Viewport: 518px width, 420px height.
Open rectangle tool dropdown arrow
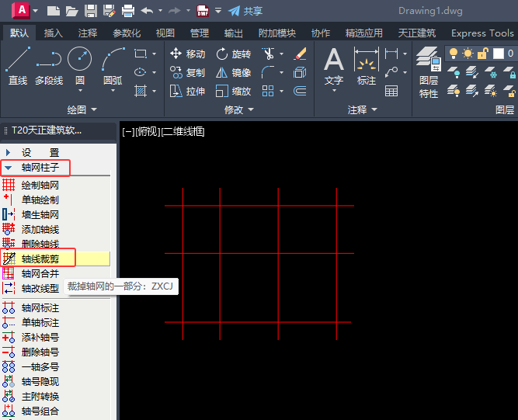pyautogui.click(x=155, y=54)
